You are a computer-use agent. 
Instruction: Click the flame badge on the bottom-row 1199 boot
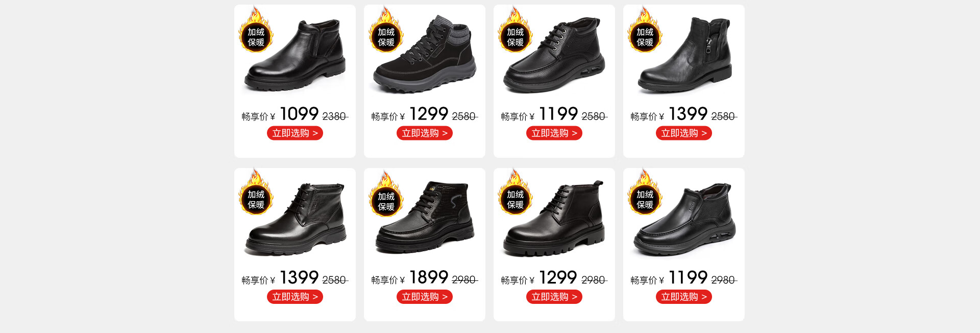[645, 194]
